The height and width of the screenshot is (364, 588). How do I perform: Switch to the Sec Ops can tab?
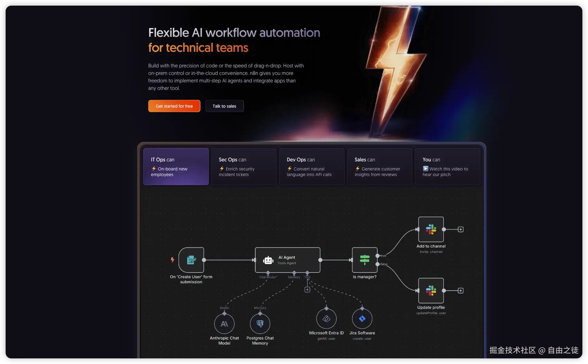coord(244,167)
